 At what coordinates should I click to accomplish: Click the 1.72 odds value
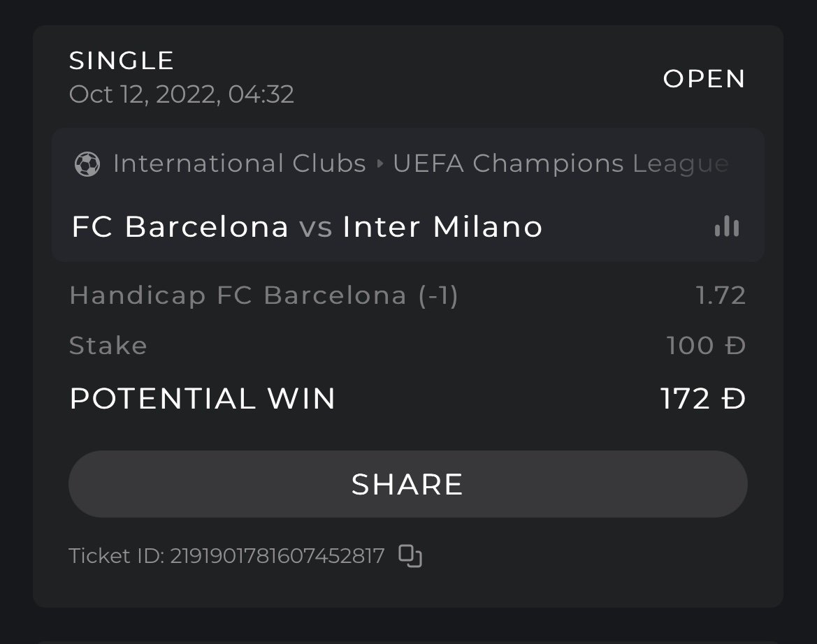coord(721,295)
